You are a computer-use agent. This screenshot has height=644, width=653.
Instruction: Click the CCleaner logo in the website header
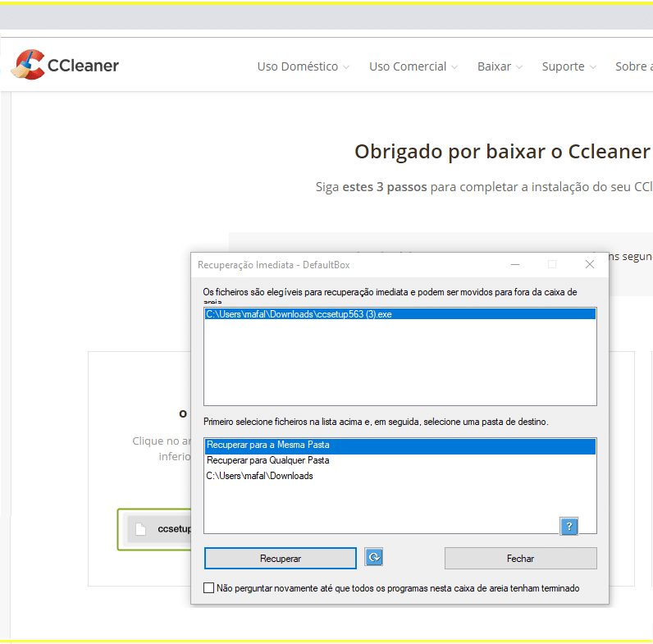(65, 65)
